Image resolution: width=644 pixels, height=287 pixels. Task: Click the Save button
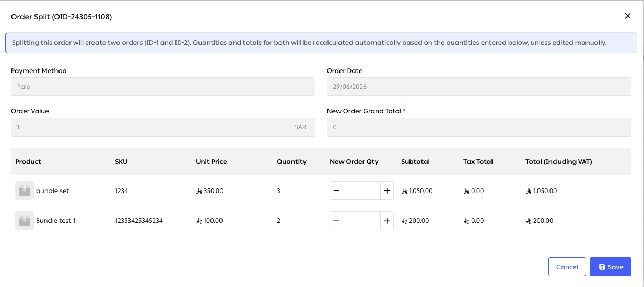(611, 267)
